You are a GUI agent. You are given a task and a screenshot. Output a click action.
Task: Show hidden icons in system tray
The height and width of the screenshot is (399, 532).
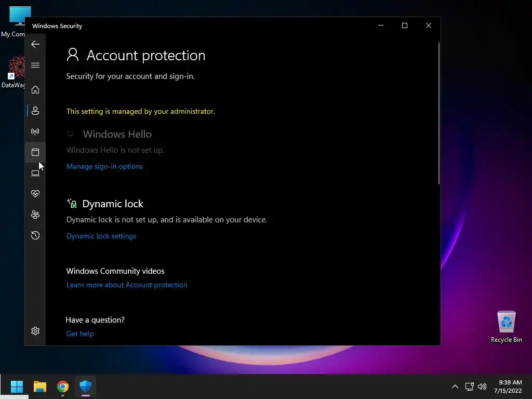tap(455, 387)
